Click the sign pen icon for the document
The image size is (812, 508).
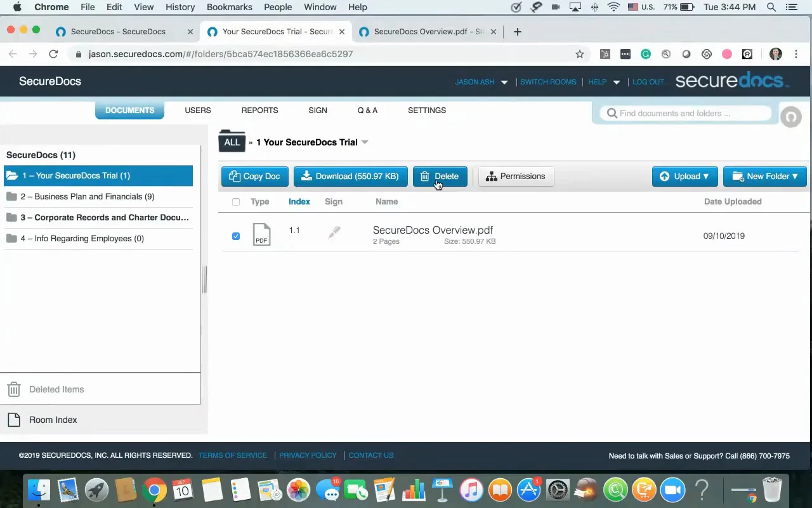click(x=334, y=233)
